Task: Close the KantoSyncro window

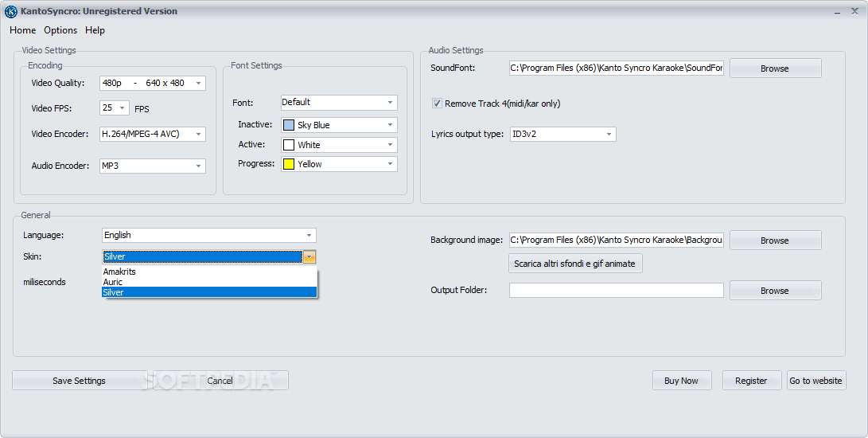Action: tap(854, 11)
